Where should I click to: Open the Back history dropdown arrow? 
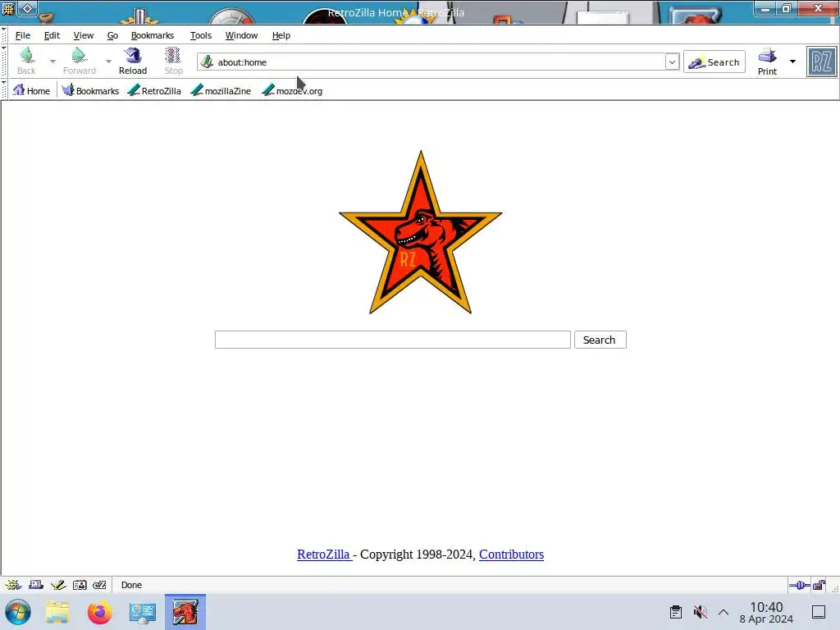coord(52,61)
